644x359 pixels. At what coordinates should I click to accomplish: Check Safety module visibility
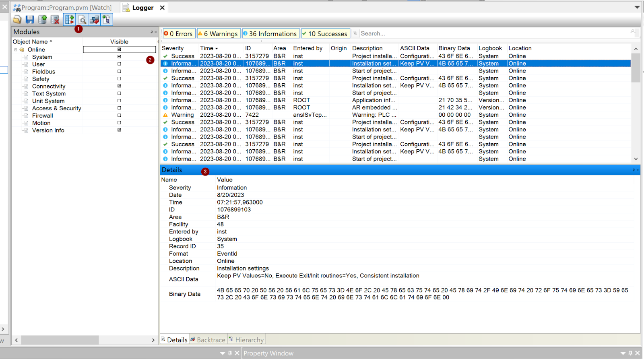coord(119,79)
